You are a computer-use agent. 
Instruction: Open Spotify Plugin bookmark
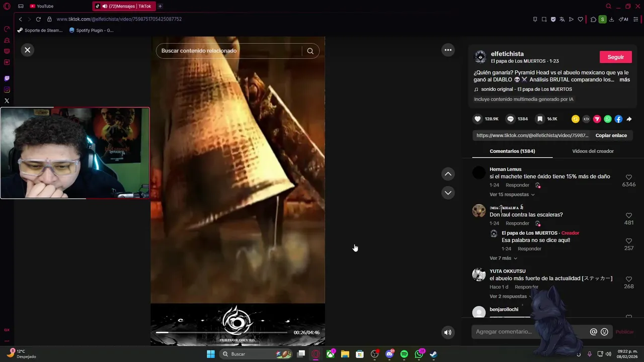(91, 30)
